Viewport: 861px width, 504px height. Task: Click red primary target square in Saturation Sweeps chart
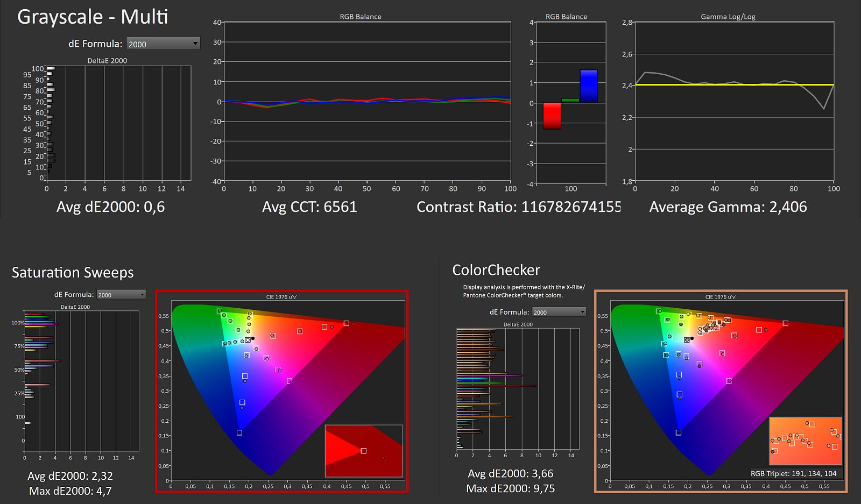tap(347, 323)
